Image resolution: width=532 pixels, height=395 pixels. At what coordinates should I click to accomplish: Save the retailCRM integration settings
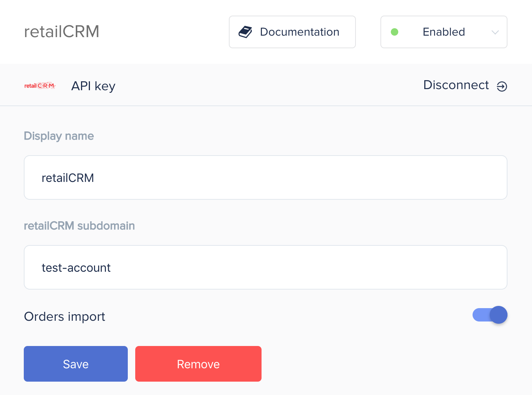click(76, 364)
